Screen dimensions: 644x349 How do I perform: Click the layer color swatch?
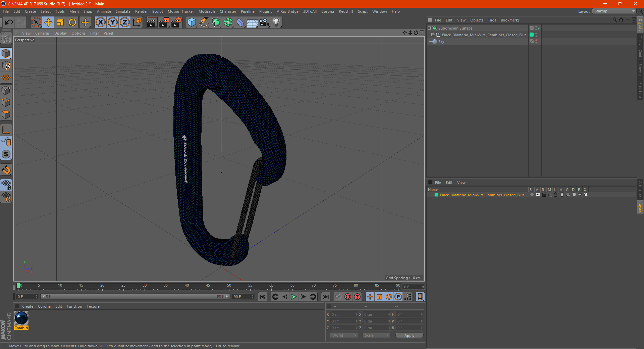coord(436,195)
